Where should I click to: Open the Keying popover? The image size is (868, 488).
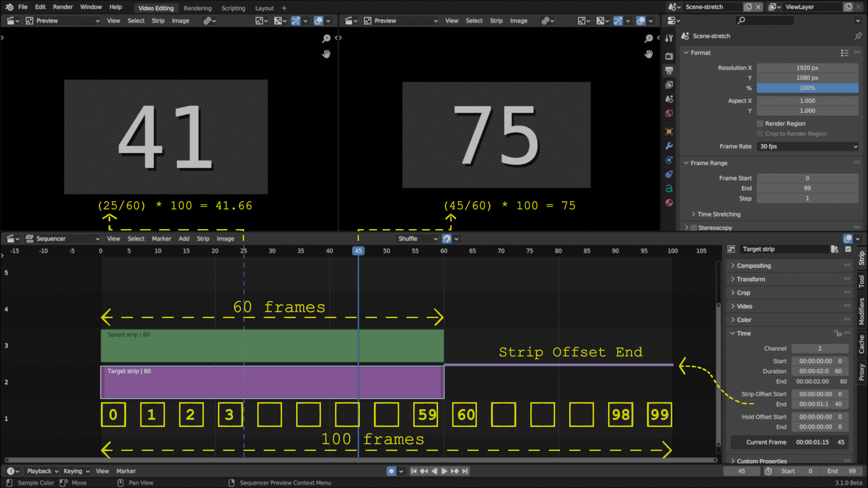click(x=76, y=471)
